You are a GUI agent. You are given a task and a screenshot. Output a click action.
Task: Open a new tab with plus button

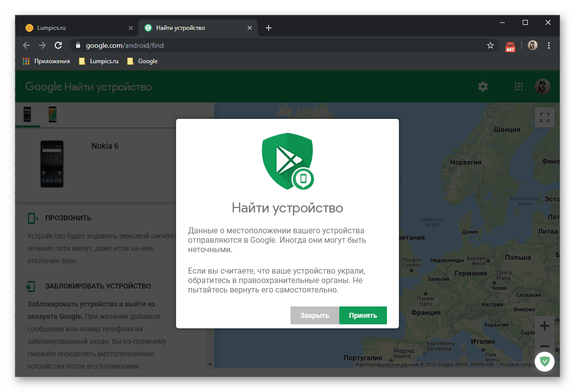269,28
